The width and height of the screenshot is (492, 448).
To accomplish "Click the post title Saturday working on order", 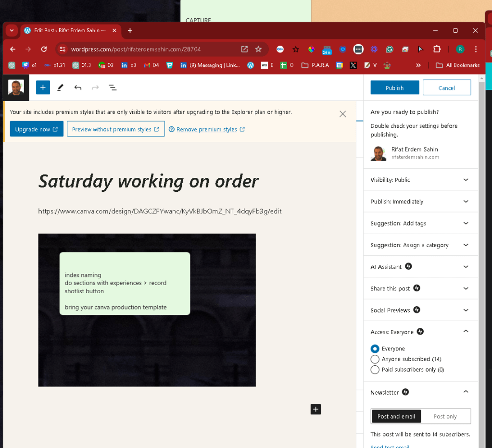I will [x=148, y=182].
